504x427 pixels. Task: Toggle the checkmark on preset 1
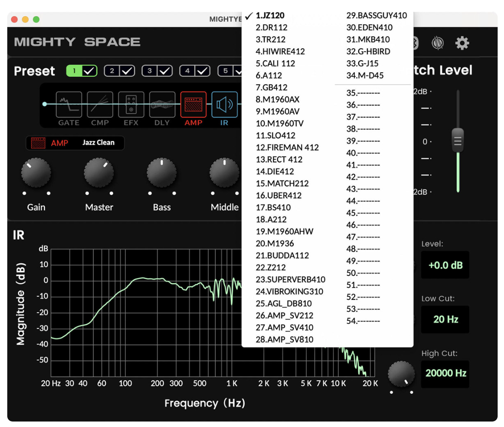(90, 71)
